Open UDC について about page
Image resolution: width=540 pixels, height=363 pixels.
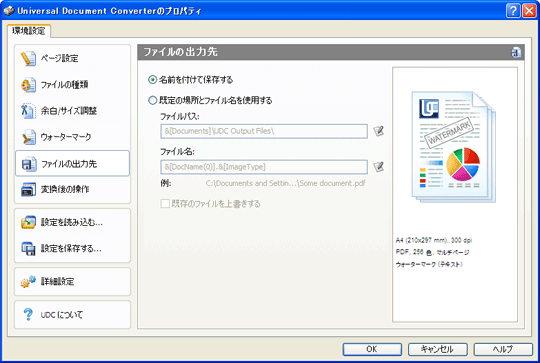(x=72, y=314)
